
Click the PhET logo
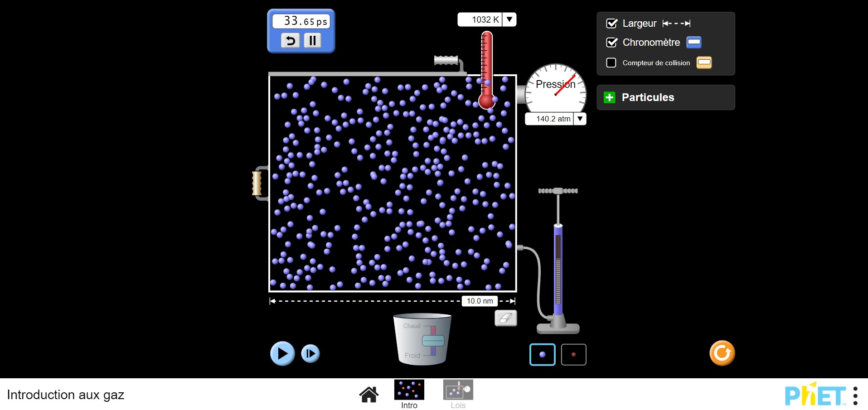(815, 395)
